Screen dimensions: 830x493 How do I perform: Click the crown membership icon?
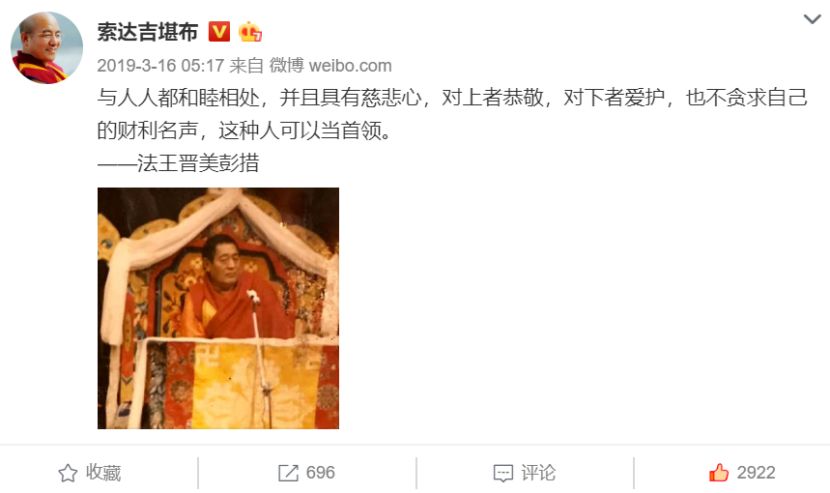click(x=250, y=32)
